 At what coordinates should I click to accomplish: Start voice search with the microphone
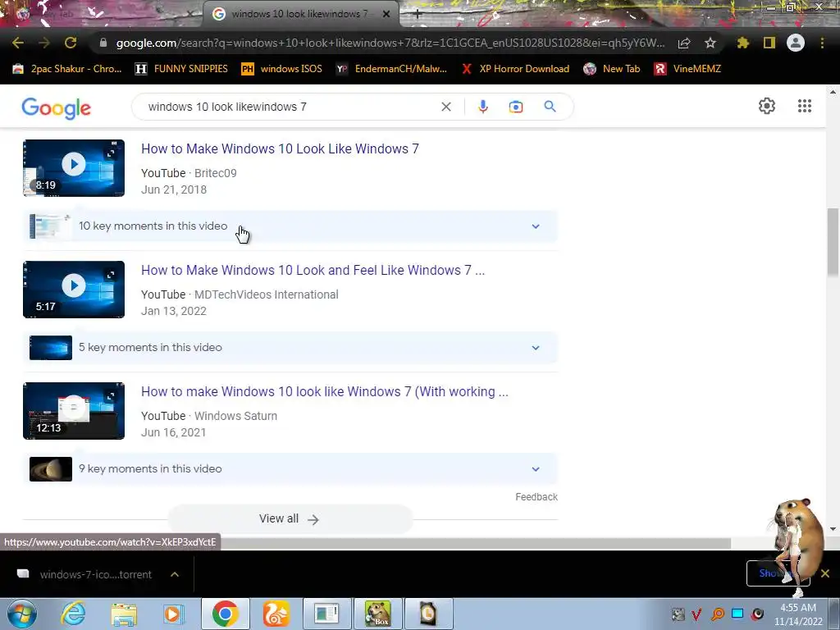point(482,107)
